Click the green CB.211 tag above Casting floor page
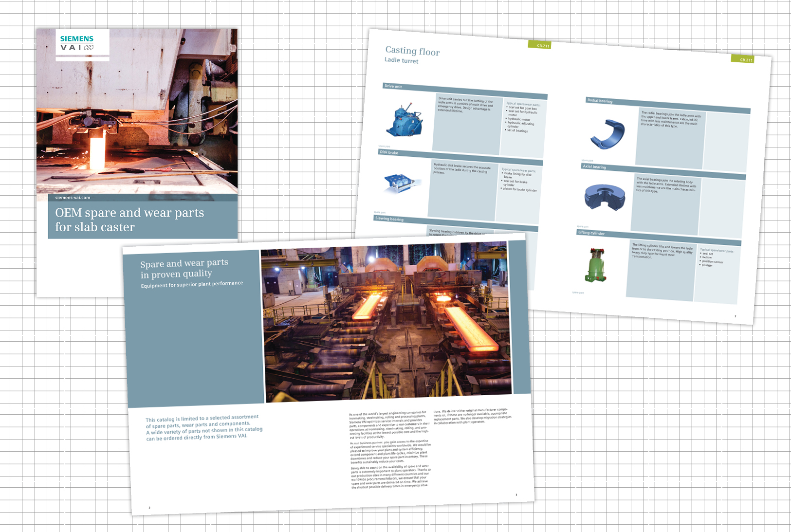Viewport: 791px width, 532px height. 540,45
